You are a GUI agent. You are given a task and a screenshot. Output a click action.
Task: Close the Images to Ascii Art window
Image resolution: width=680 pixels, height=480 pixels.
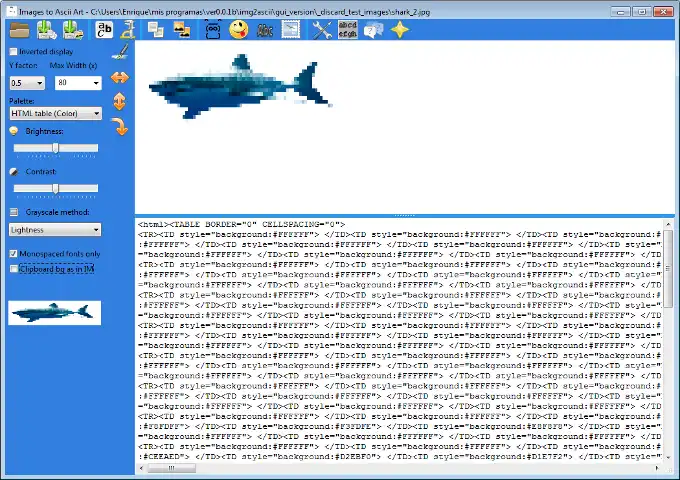pyautogui.click(x=664, y=12)
